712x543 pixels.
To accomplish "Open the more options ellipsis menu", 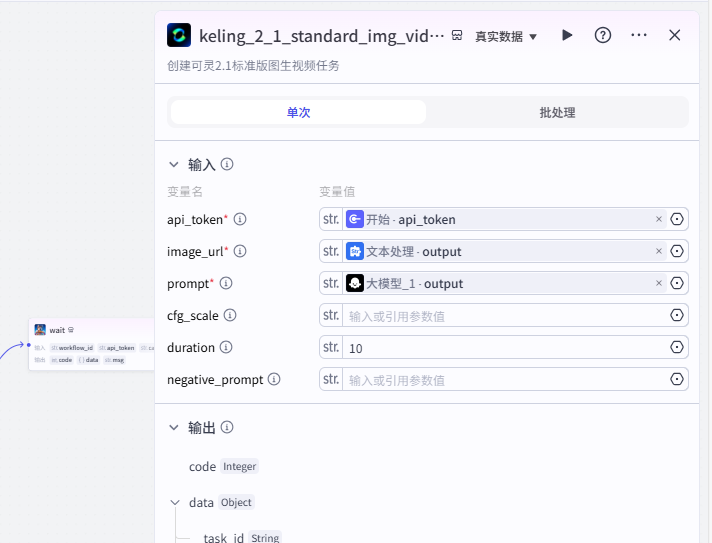I will pyautogui.click(x=639, y=35).
